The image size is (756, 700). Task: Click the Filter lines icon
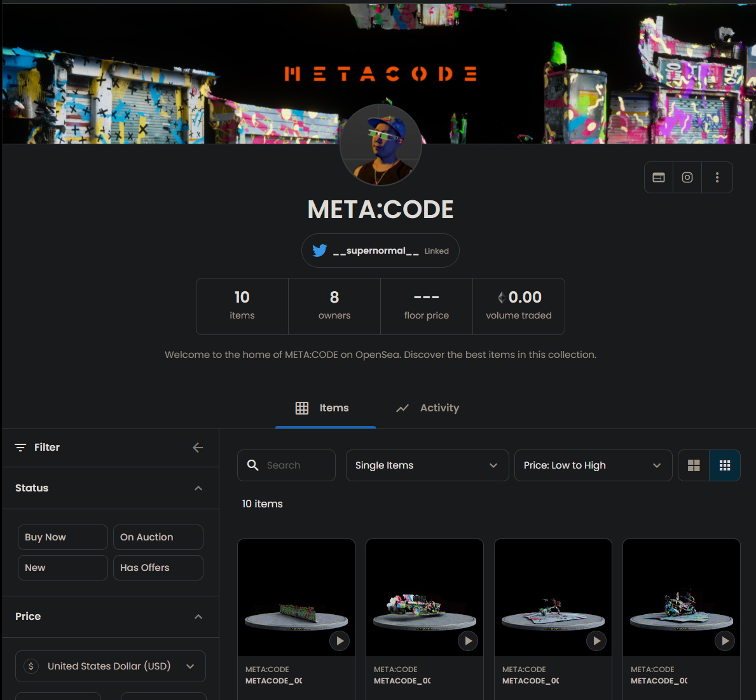(x=20, y=448)
